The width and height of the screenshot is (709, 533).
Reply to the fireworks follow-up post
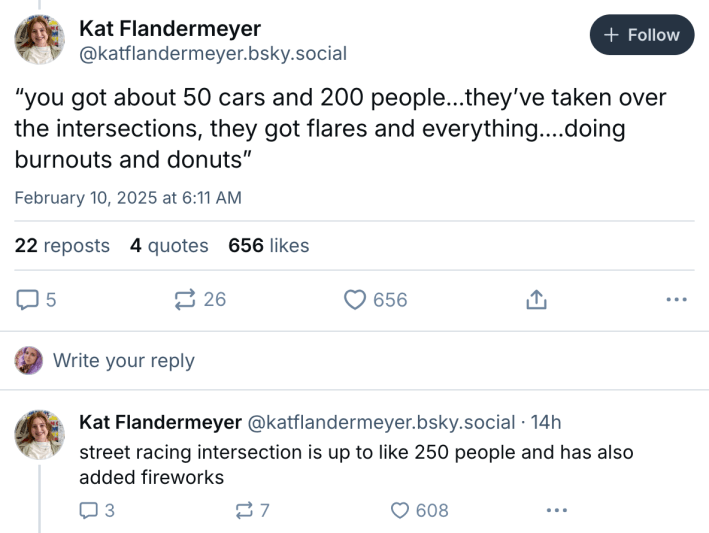point(87,510)
